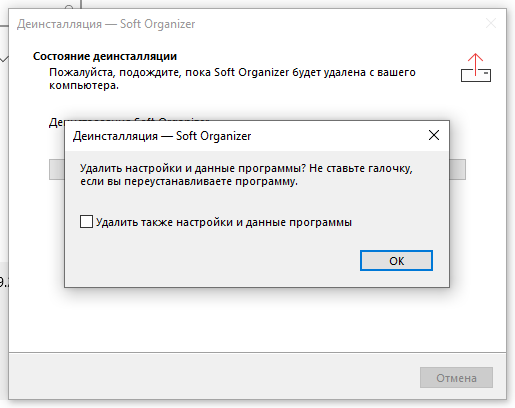The height and width of the screenshot is (408, 515).
Task: Click the grey footer panel beside Отмена
Action: tap(213, 377)
